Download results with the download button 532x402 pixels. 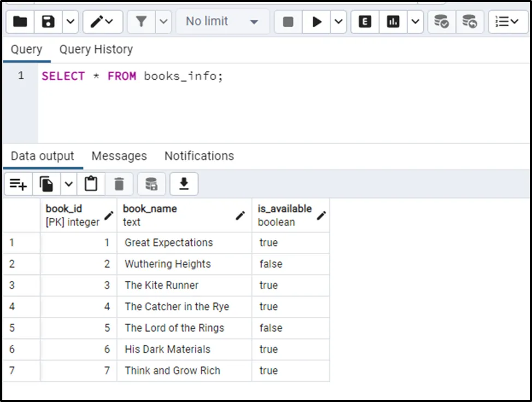tap(184, 185)
